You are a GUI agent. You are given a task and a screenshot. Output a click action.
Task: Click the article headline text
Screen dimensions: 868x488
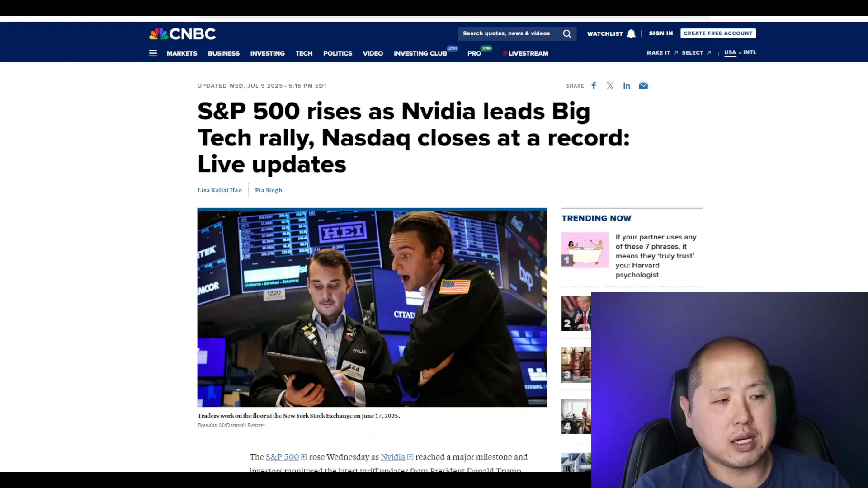pos(414,138)
